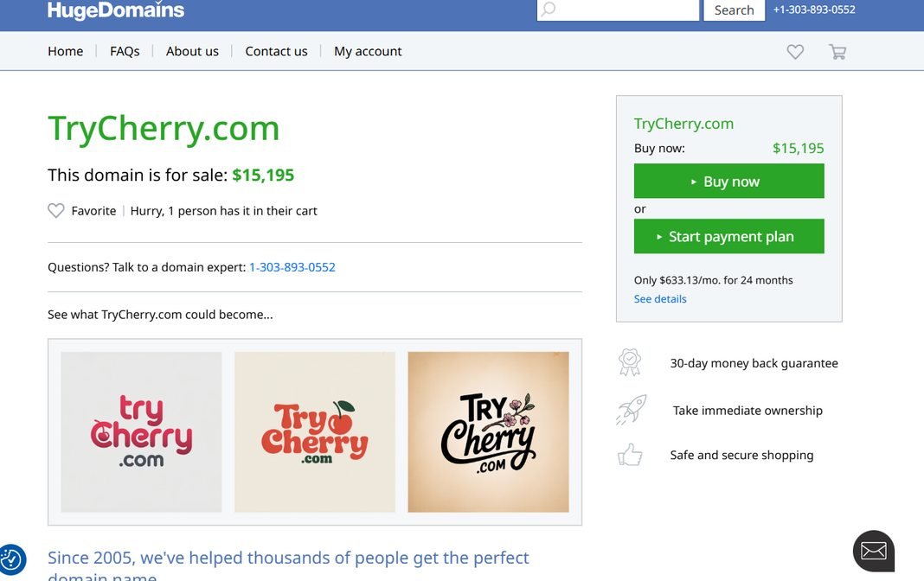Expand See details for payment plan
924x581 pixels.
(x=660, y=299)
